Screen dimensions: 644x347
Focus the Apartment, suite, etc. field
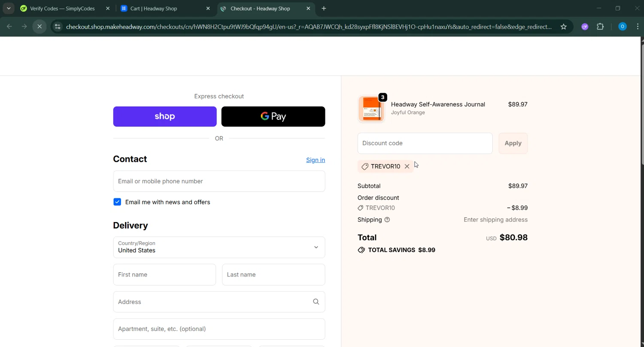coord(219,329)
